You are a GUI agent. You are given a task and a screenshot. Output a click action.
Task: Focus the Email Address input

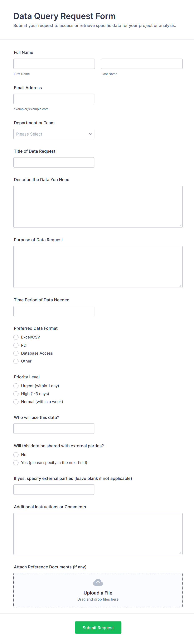(54, 99)
